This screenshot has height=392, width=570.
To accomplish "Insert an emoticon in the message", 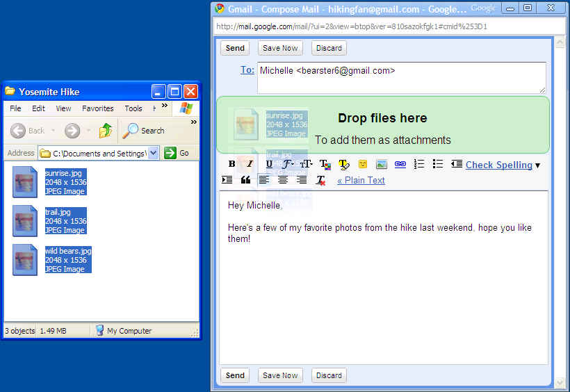I will pyautogui.click(x=362, y=164).
